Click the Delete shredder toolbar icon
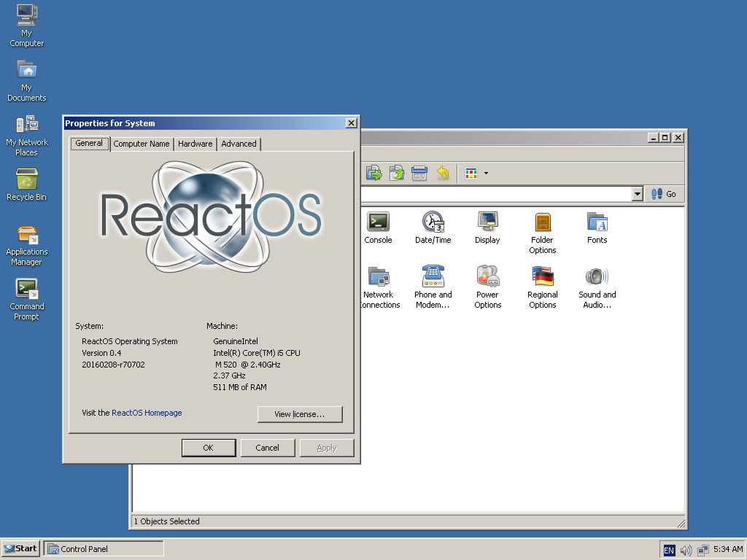 tap(419, 173)
